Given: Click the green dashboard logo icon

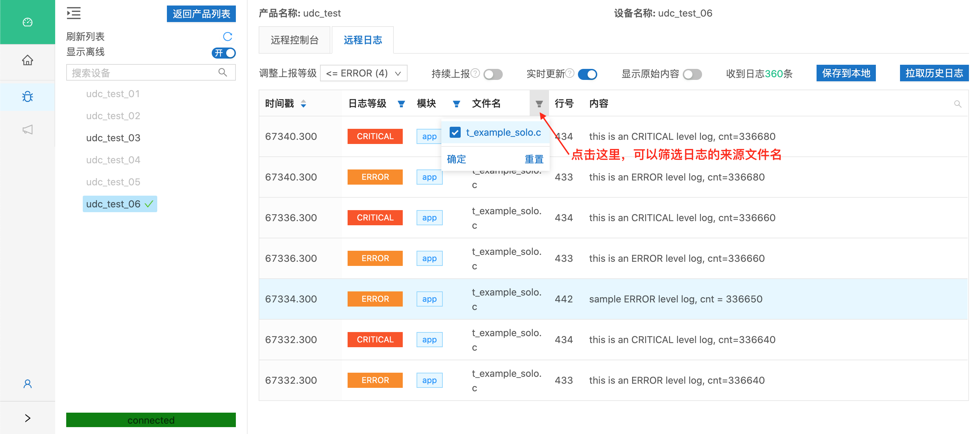Looking at the screenshot, I should pos(27,22).
